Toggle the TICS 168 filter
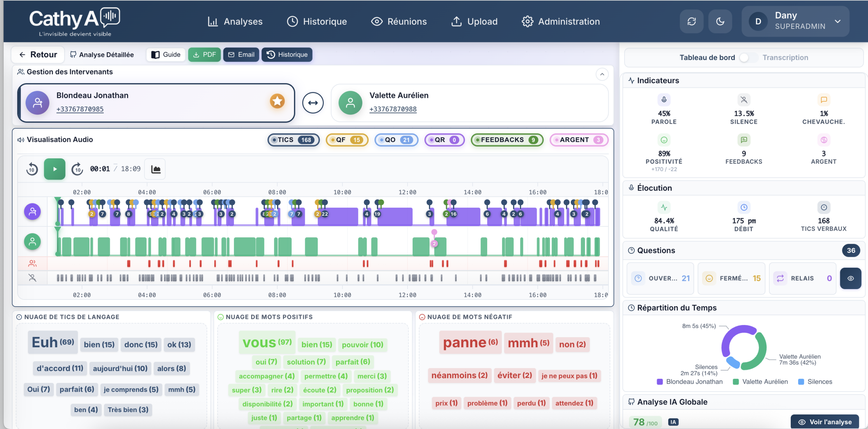 294,140
